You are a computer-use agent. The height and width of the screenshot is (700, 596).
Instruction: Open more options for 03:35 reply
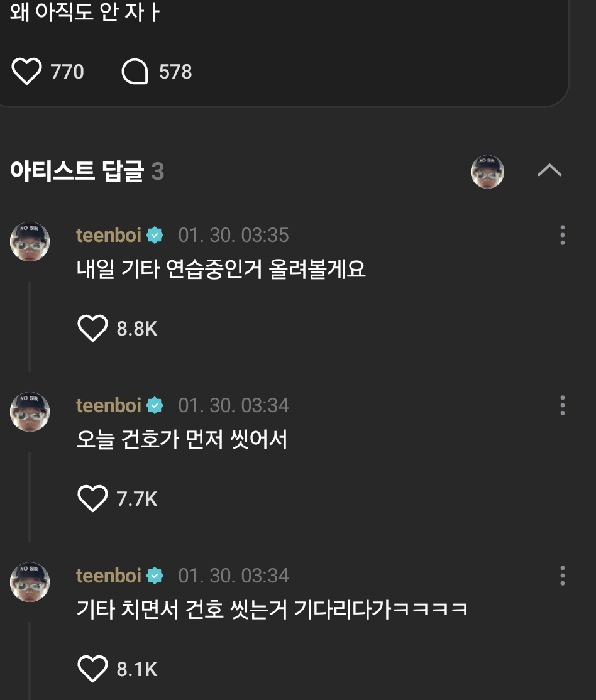[563, 235]
